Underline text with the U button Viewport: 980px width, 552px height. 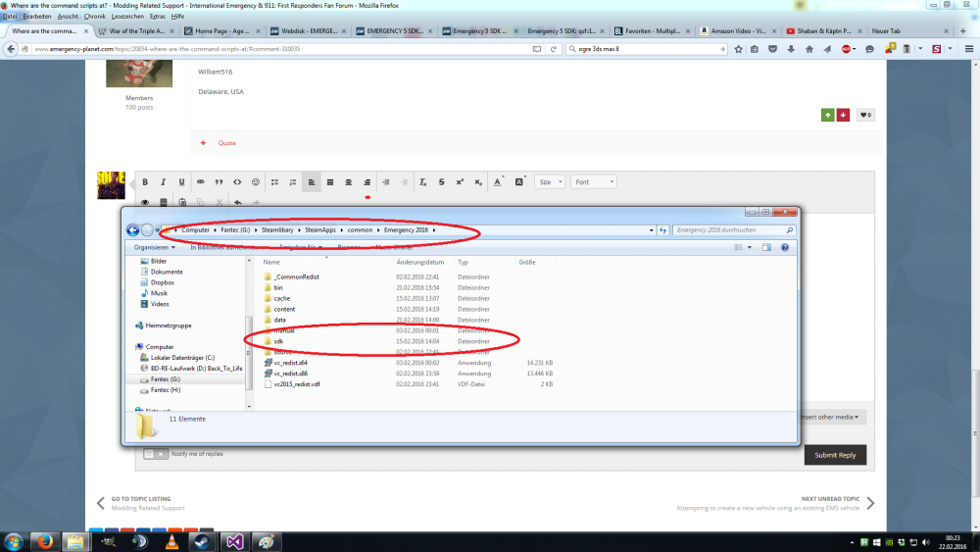click(x=182, y=182)
